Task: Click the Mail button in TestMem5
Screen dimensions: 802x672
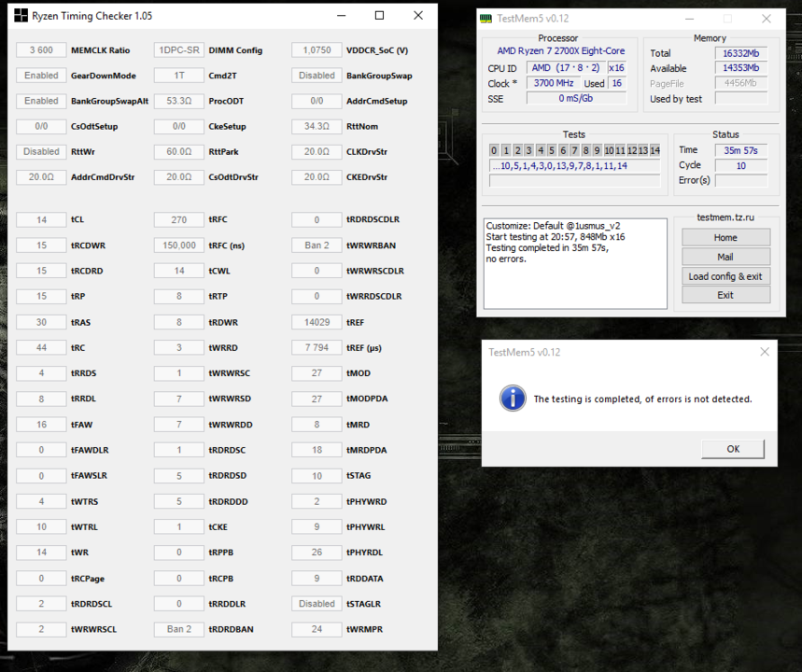Action: (725, 257)
